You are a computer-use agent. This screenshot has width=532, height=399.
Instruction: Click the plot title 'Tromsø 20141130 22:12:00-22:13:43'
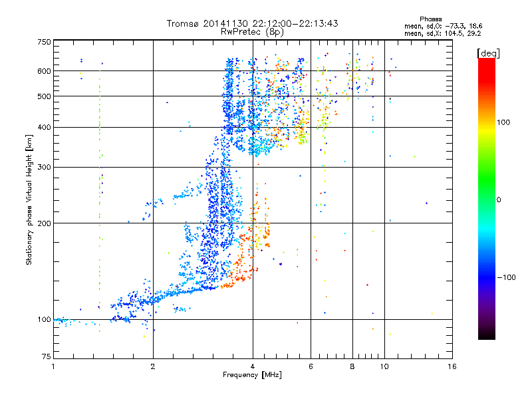pyautogui.click(x=252, y=23)
